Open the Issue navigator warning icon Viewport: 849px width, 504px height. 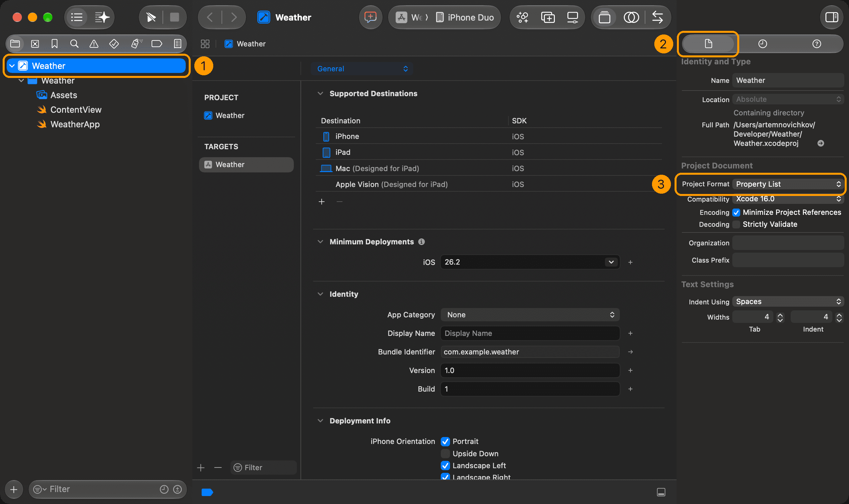click(x=94, y=44)
